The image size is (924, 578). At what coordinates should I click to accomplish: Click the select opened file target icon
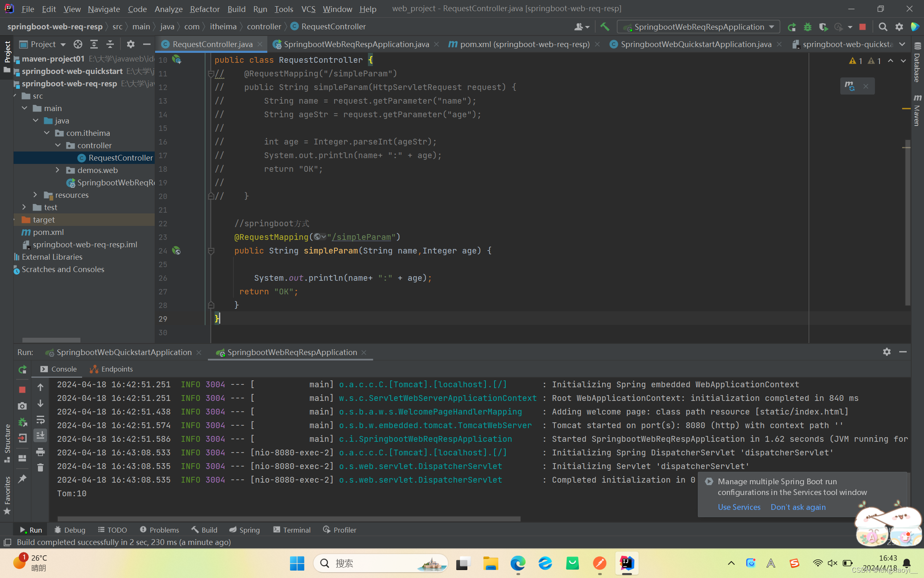tap(78, 44)
